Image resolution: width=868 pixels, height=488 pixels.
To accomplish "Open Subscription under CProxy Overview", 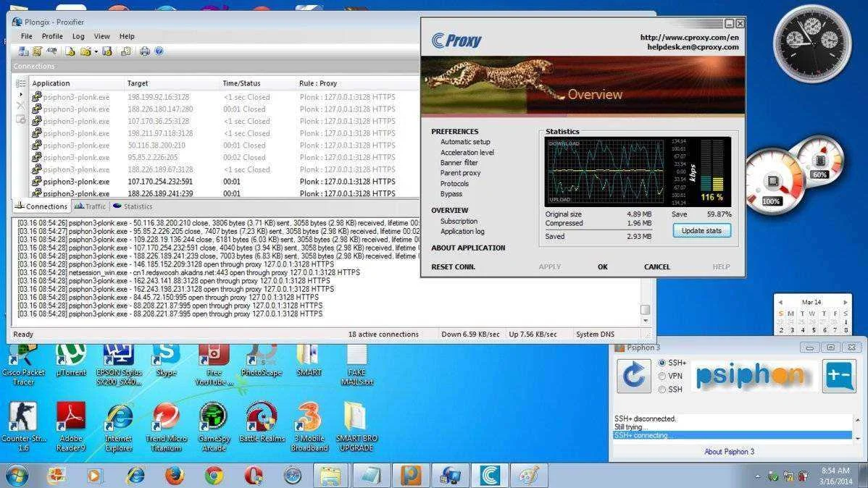I will pyautogui.click(x=459, y=221).
